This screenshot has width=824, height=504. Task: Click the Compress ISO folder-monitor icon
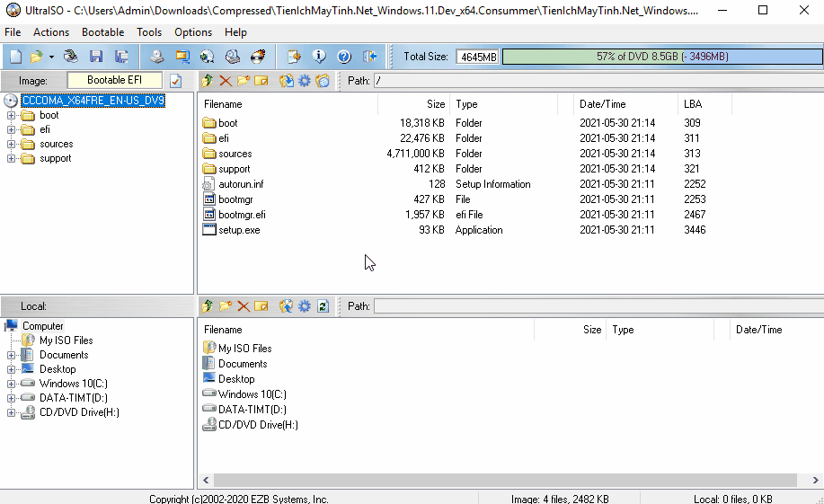point(182,57)
